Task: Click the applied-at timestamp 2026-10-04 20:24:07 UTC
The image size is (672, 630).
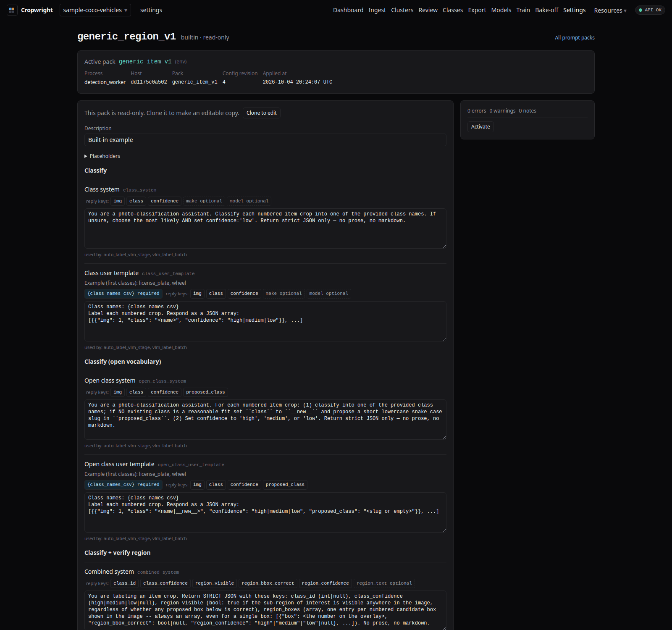Action: 297,82
